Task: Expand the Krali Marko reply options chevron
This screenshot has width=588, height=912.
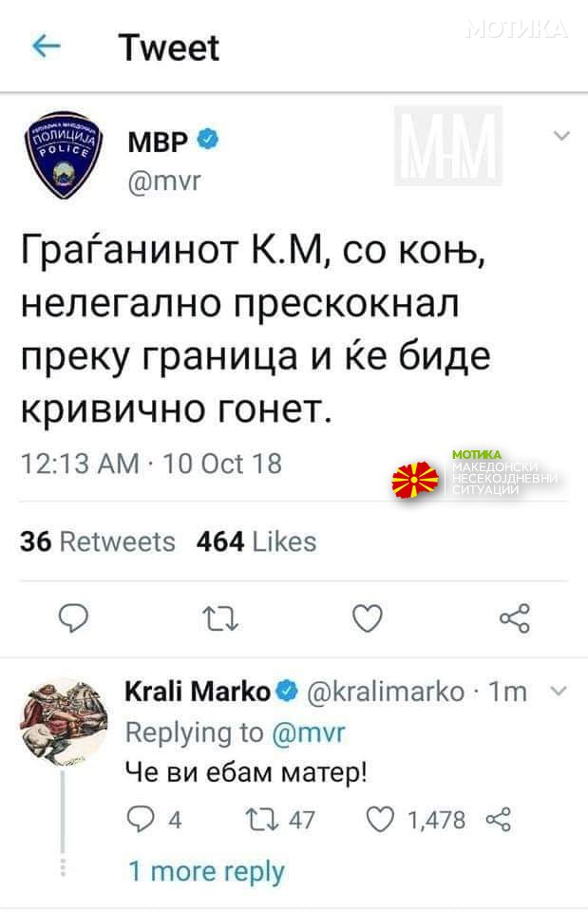Action: click(x=559, y=692)
